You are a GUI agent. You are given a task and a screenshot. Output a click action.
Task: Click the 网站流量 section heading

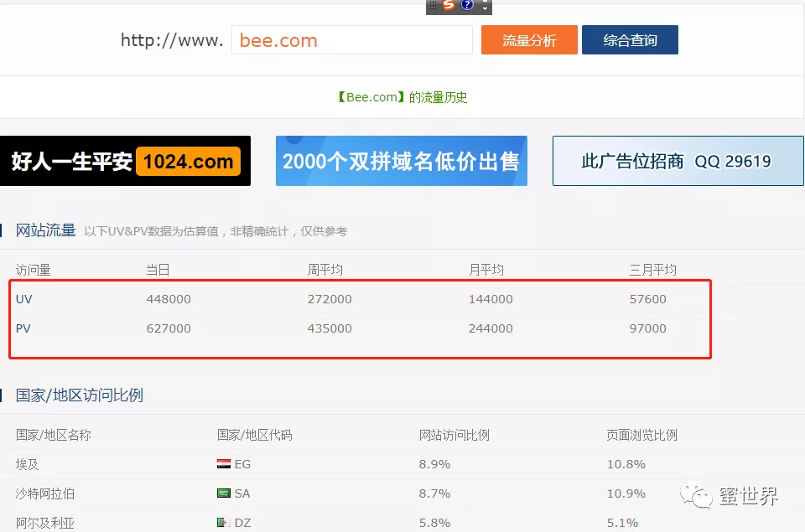point(45,230)
